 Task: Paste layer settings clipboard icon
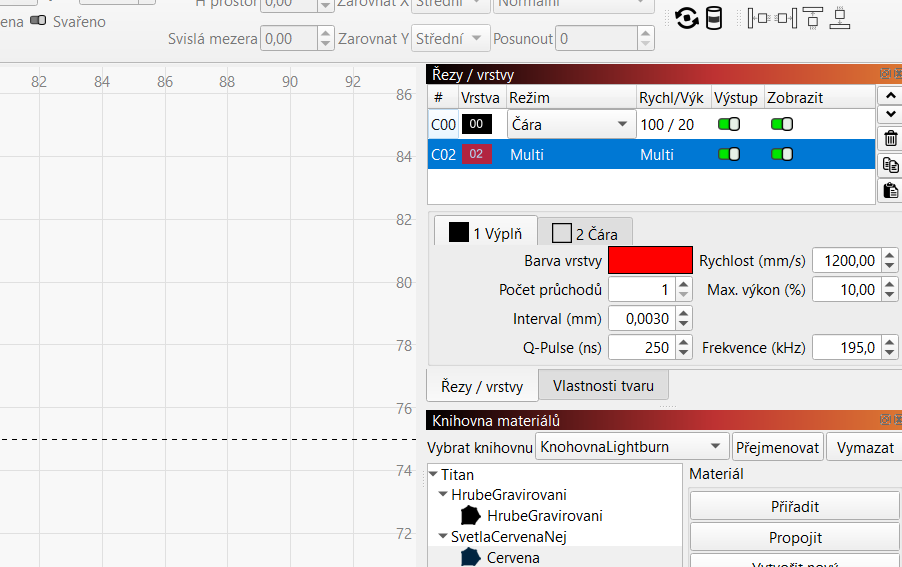coord(890,190)
